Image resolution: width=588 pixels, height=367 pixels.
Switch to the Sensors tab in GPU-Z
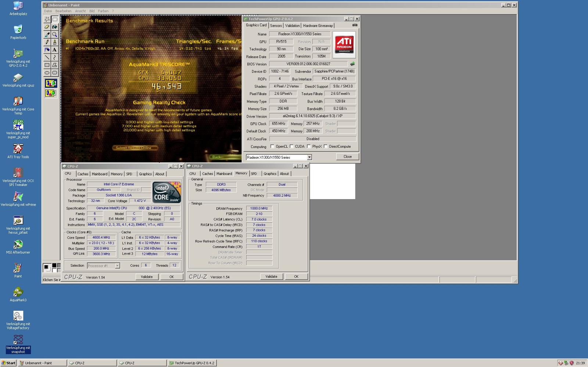coord(276,26)
